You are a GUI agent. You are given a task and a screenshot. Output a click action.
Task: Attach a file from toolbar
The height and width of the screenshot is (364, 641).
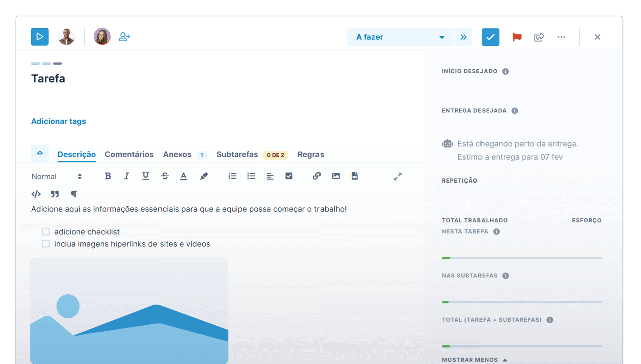tap(355, 176)
